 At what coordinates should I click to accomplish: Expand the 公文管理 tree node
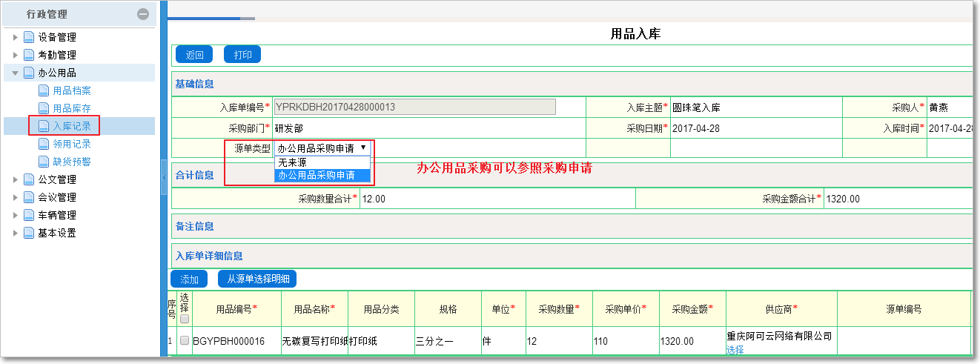pyautogui.click(x=16, y=179)
